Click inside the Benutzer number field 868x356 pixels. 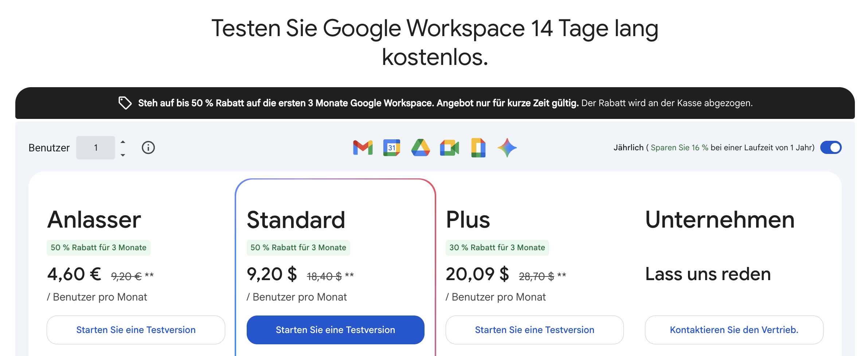coord(95,147)
